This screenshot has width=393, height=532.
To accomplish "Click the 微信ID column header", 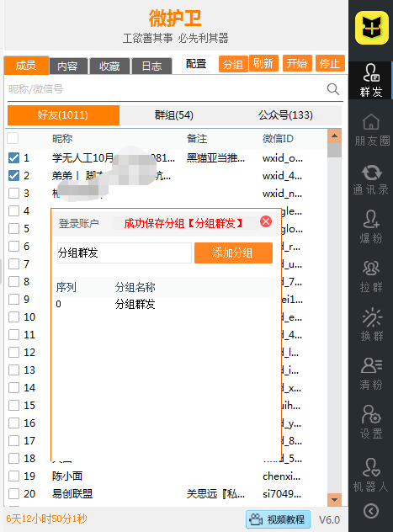I will (x=278, y=138).
